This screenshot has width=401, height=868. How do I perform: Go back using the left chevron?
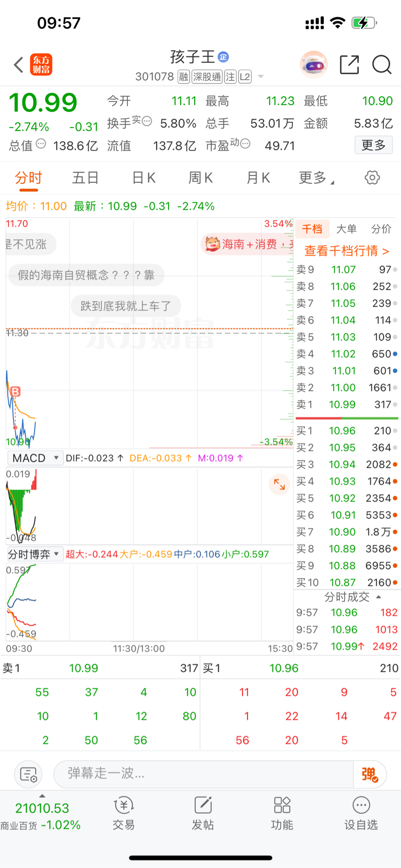19,65
